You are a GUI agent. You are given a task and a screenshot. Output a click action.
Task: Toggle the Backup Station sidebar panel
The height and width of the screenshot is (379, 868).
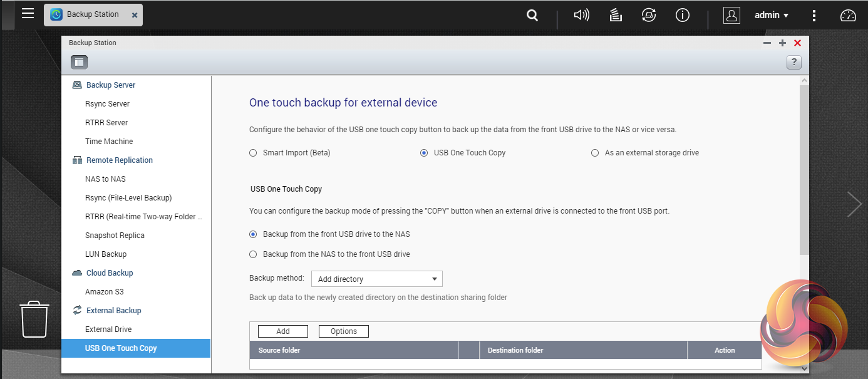tap(79, 62)
